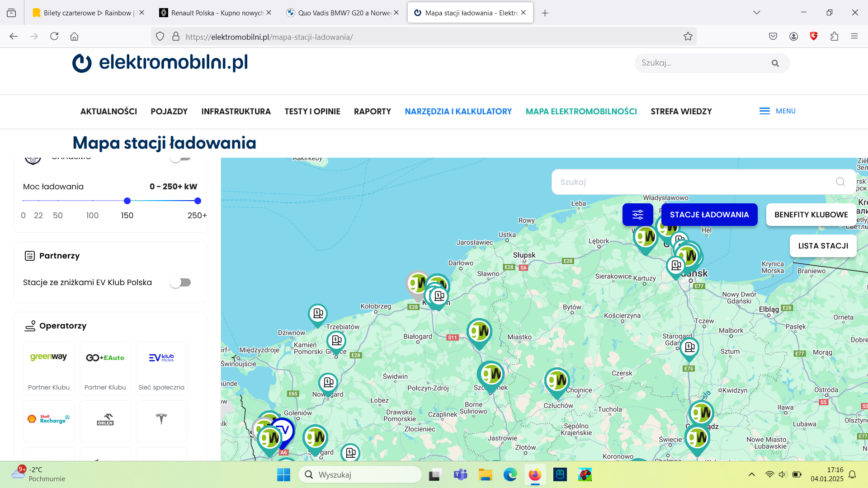
Task: Open the elektromobilni.pl logo home link
Action: point(160,63)
